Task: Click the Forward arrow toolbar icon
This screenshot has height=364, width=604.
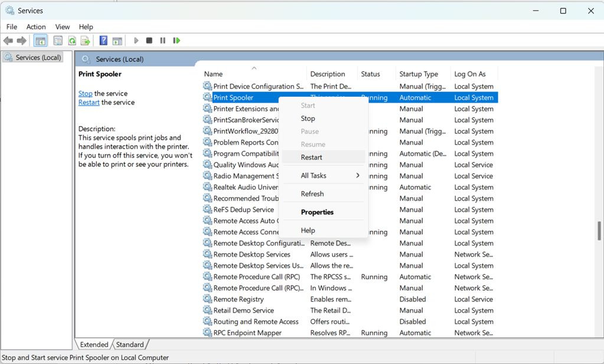Action: click(x=22, y=40)
